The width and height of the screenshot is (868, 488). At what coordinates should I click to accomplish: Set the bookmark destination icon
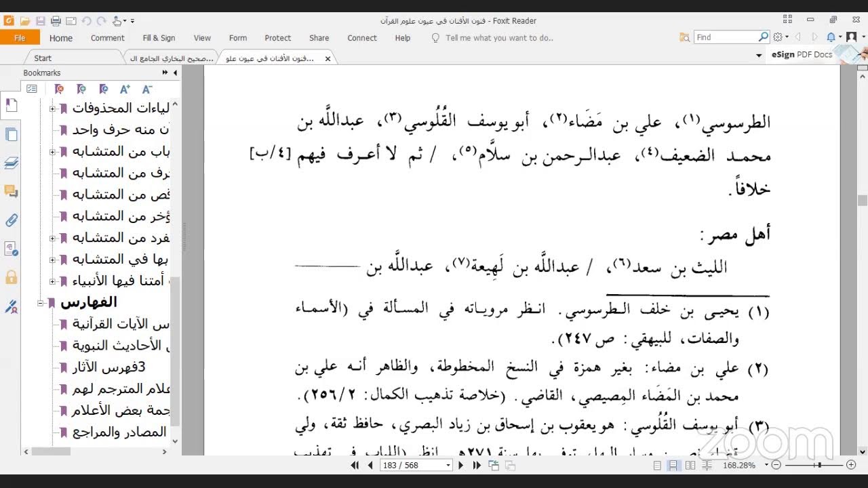pyautogui.click(x=103, y=89)
